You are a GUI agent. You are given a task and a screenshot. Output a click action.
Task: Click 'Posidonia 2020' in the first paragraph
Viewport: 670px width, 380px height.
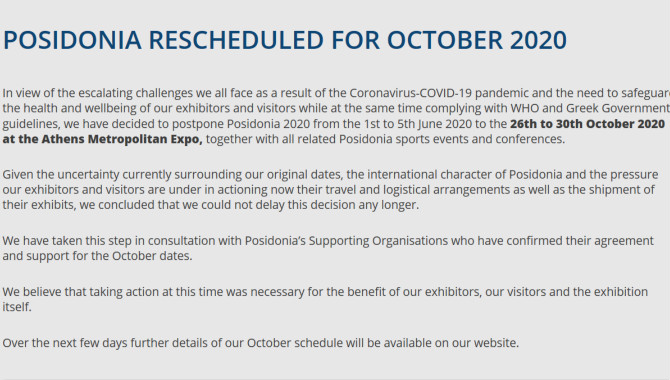pyautogui.click(x=268, y=124)
